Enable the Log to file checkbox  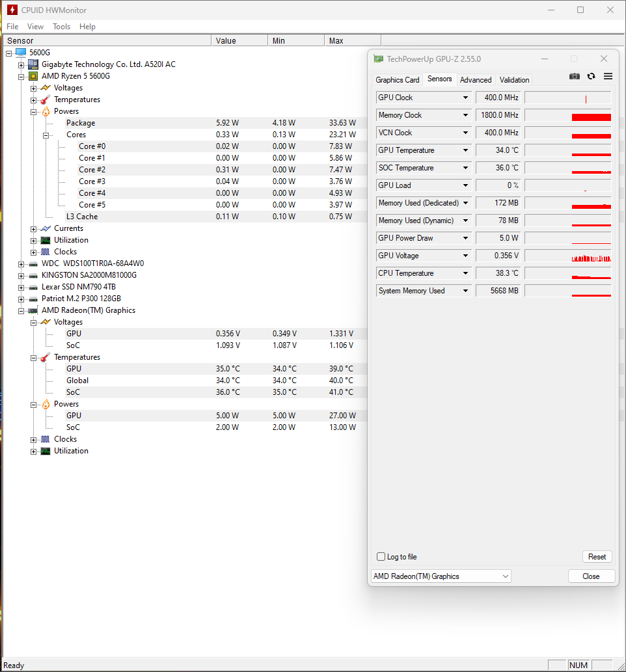381,557
